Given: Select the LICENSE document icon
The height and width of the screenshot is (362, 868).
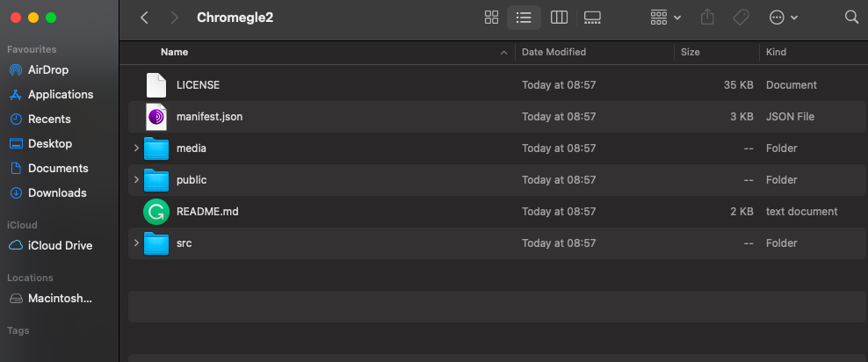Looking at the screenshot, I should (x=156, y=85).
